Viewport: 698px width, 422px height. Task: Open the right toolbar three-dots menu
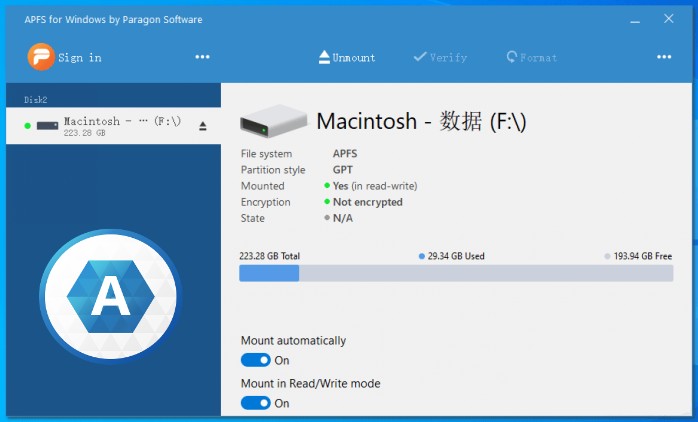(664, 57)
